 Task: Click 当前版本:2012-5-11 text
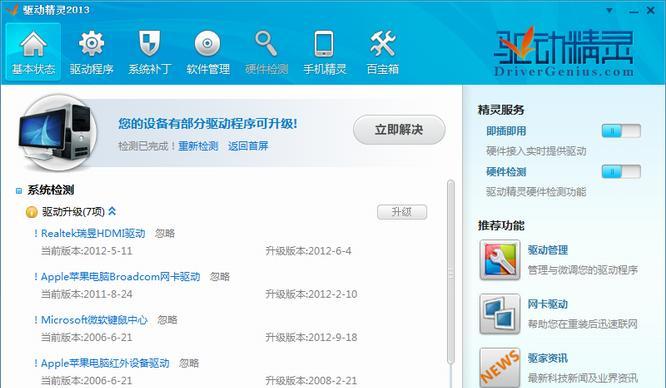point(87,251)
